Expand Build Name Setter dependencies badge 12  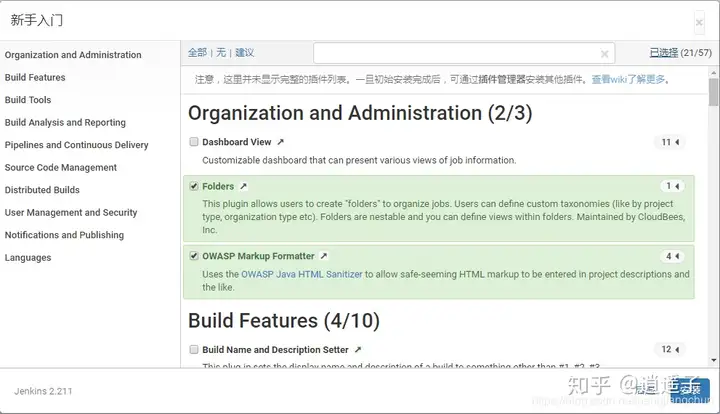[x=670, y=349]
